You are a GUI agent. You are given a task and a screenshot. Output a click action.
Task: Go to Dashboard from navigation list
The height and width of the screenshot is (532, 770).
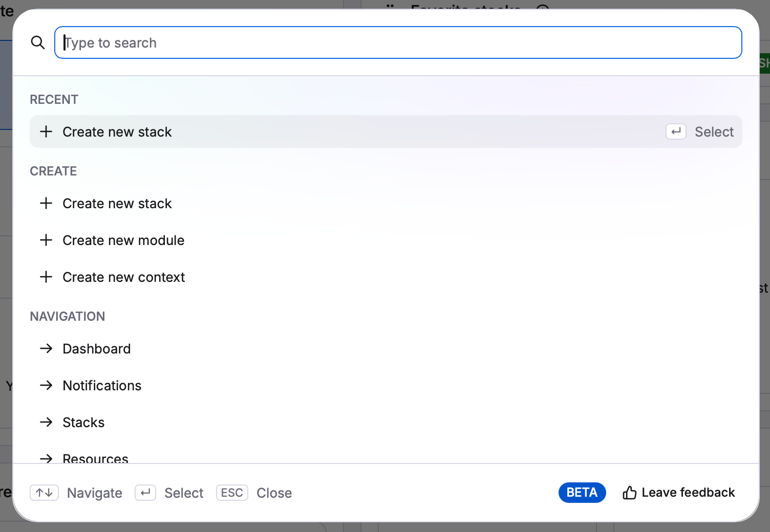coord(97,349)
